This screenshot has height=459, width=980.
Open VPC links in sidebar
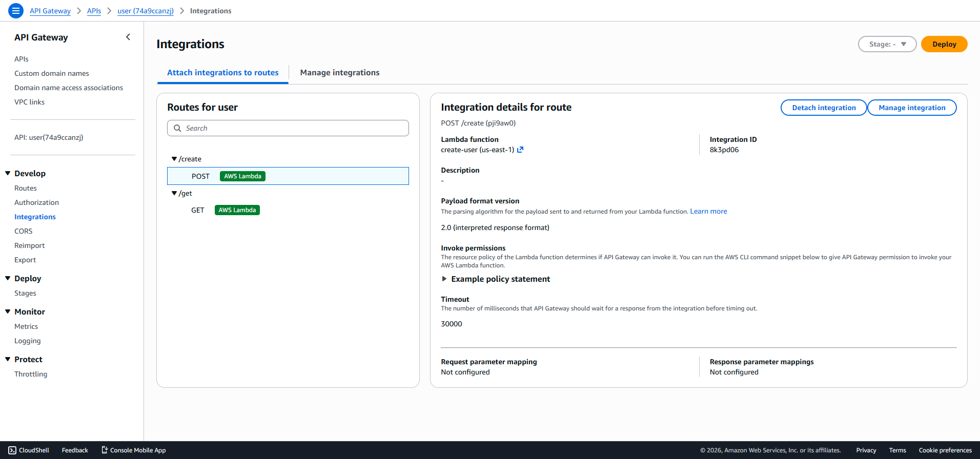[29, 102]
